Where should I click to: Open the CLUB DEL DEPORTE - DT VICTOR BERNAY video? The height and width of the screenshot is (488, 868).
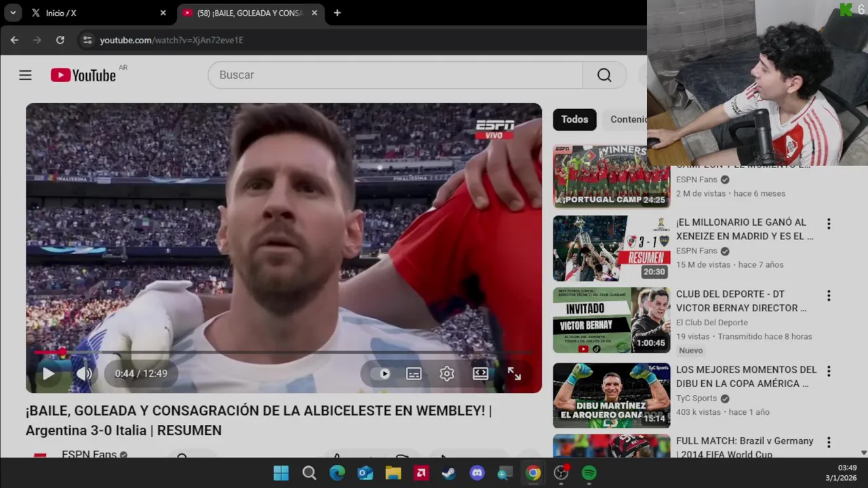tap(741, 301)
